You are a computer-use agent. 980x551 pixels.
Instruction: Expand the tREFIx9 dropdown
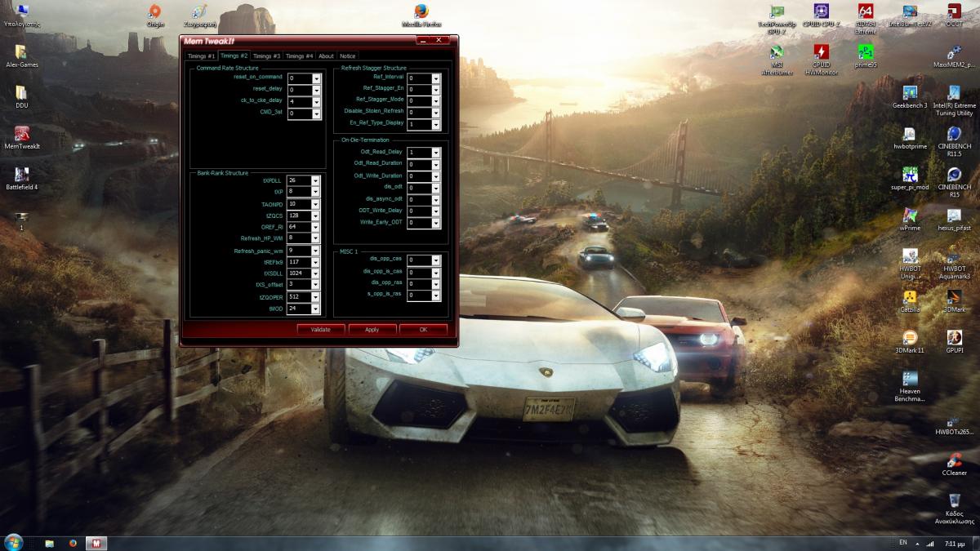[x=316, y=262]
